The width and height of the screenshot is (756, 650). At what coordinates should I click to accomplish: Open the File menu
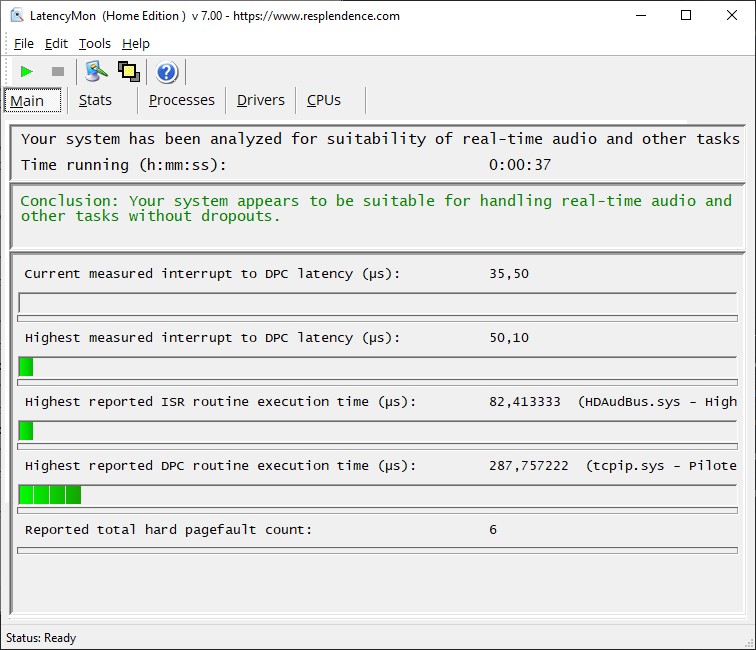pos(24,43)
